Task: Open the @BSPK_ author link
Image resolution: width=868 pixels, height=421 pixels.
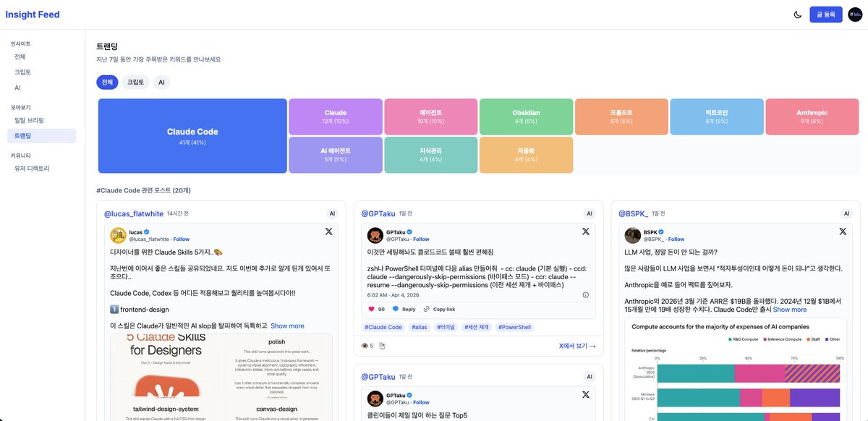Action: (633, 214)
